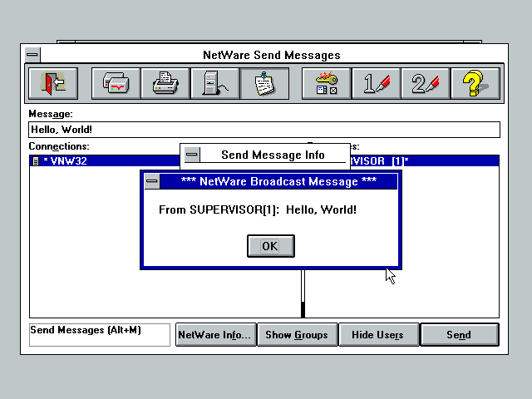Click the Show Groups button

click(298, 335)
